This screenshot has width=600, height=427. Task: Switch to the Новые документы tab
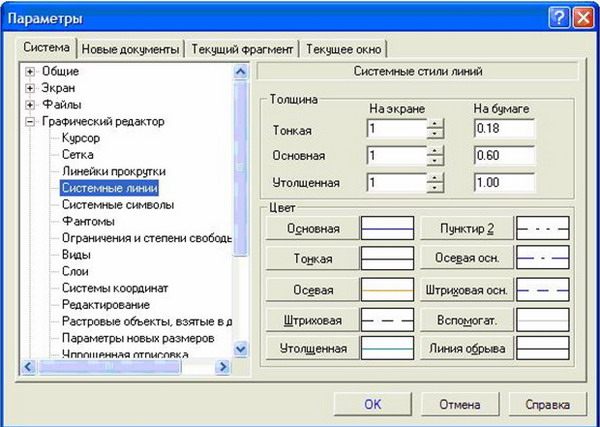130,49
